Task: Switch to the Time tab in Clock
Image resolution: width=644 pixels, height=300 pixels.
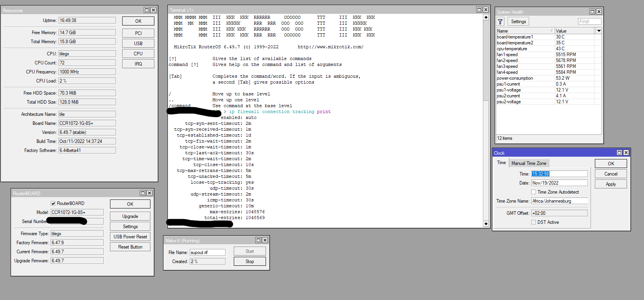Action: click(x=501, y=163)
